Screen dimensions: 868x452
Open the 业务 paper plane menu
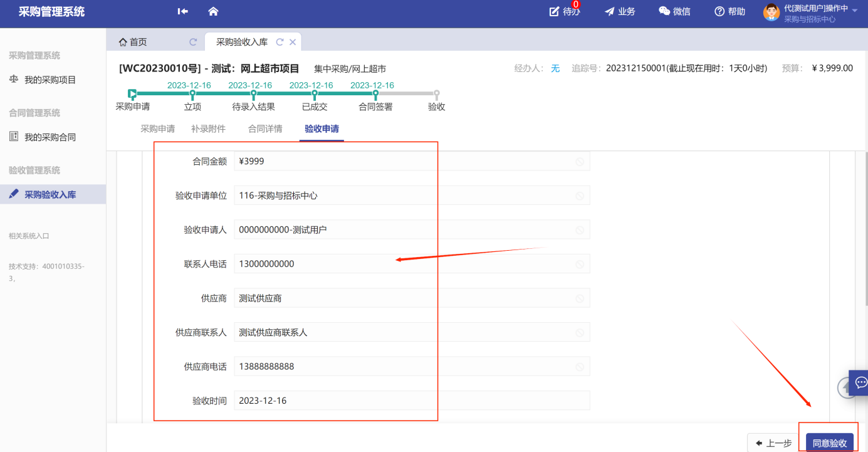coord(619,11)
